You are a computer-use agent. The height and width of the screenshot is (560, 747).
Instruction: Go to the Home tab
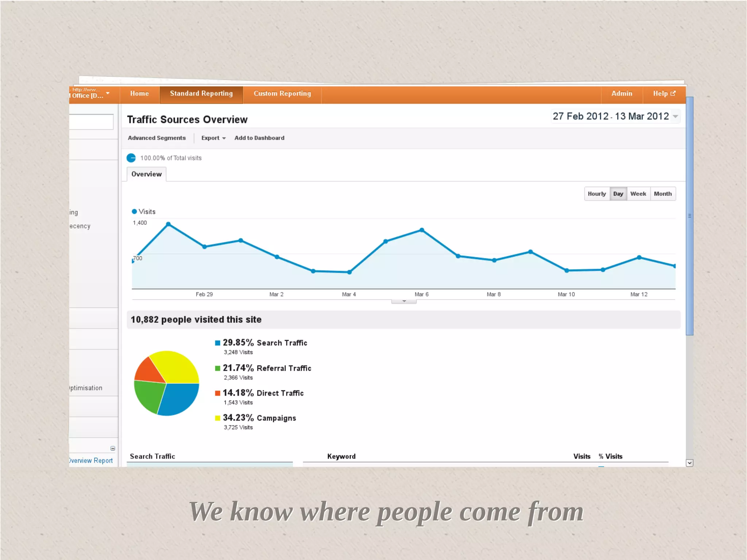click(139, 94)
